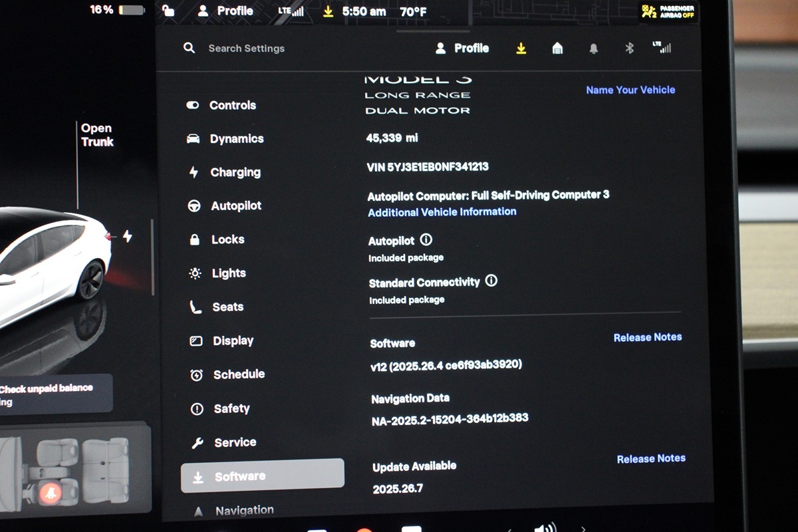Click the yellow download icon in settings header
This screenshot has width=798, height=532.
[521, 49]
